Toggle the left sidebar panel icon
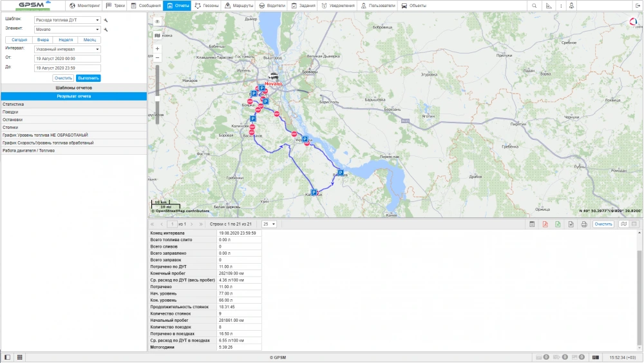Screen dimensions: 644x363 7,357
